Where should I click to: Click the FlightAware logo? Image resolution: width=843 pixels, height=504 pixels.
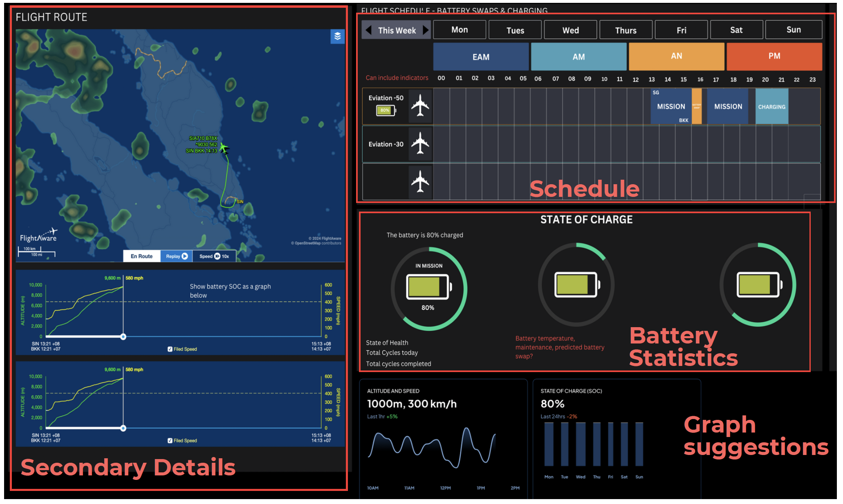(37, 236)
